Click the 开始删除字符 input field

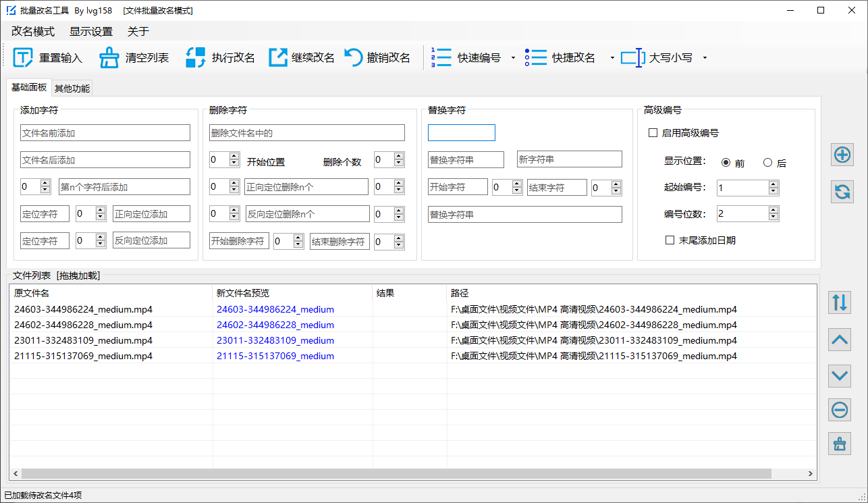coord(239,241)
